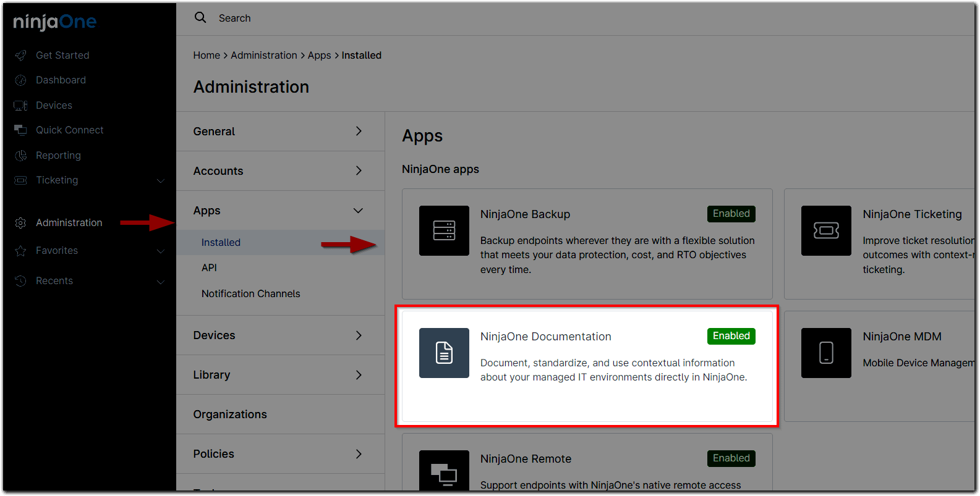
Task: Expand the Recents sidebar chevron
Action: 161,281
